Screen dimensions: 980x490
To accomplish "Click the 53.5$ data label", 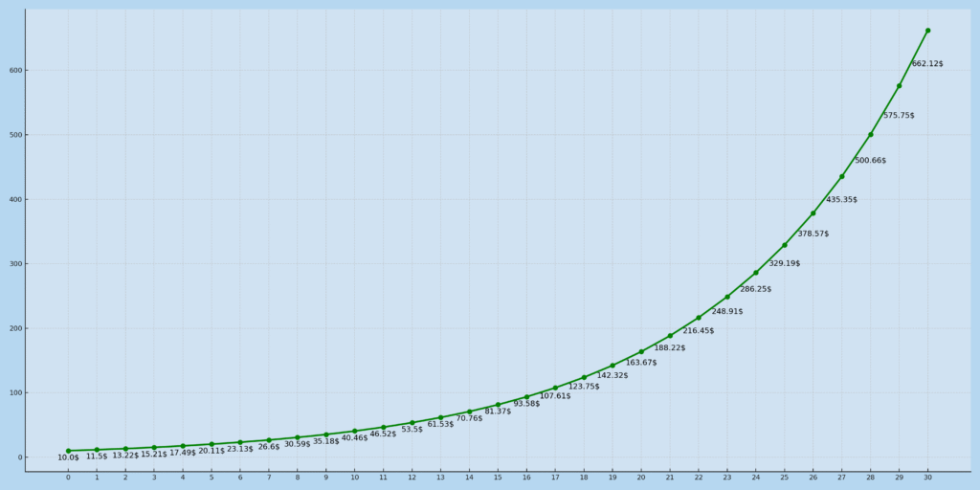I will [412, 430].
